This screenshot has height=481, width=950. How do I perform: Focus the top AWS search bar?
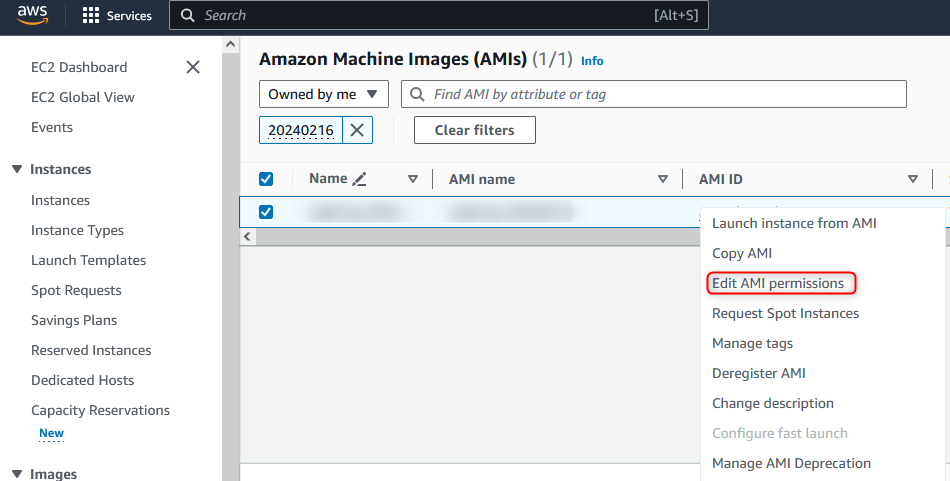[x=439, y=15]
